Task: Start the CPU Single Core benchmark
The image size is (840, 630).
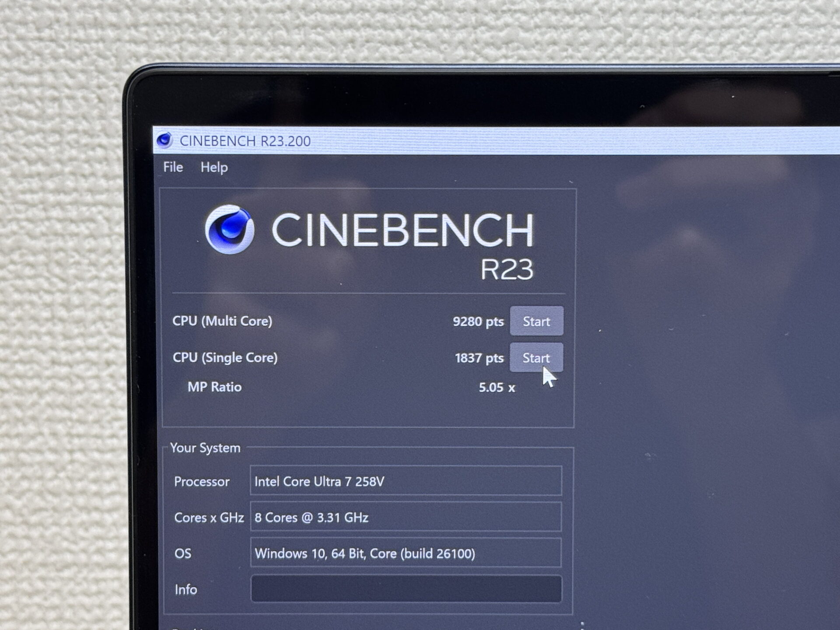Action: coord(536,358)
